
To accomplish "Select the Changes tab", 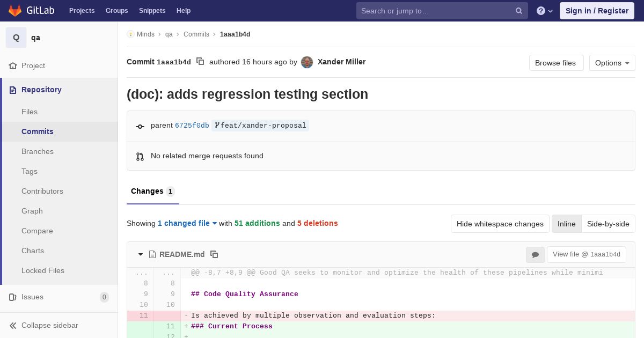I will (x=153, y=191).
